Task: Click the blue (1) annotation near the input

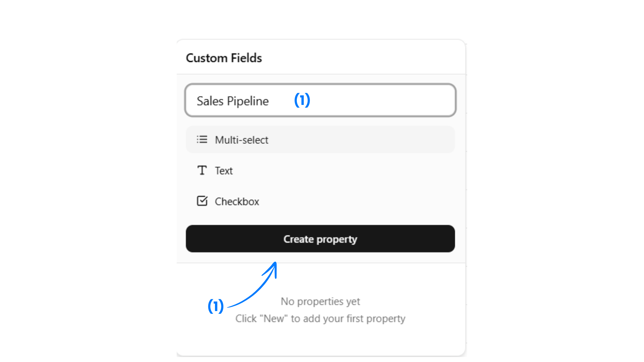Action: click(302, 100)
